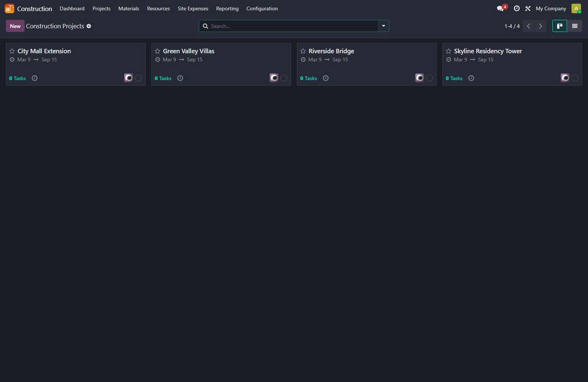The image size is (588, 382).
Task: Open the activity clock on Riverside Bridge
Action: pos(326,78)
